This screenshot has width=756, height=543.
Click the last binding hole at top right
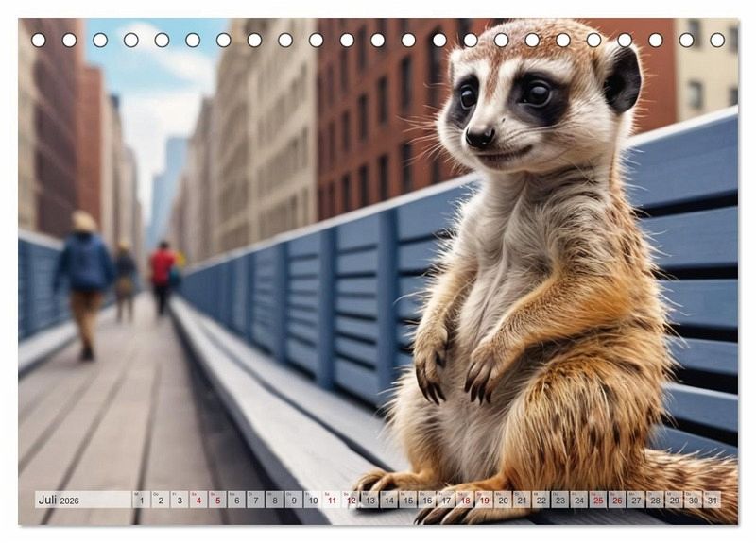point(717,40)
